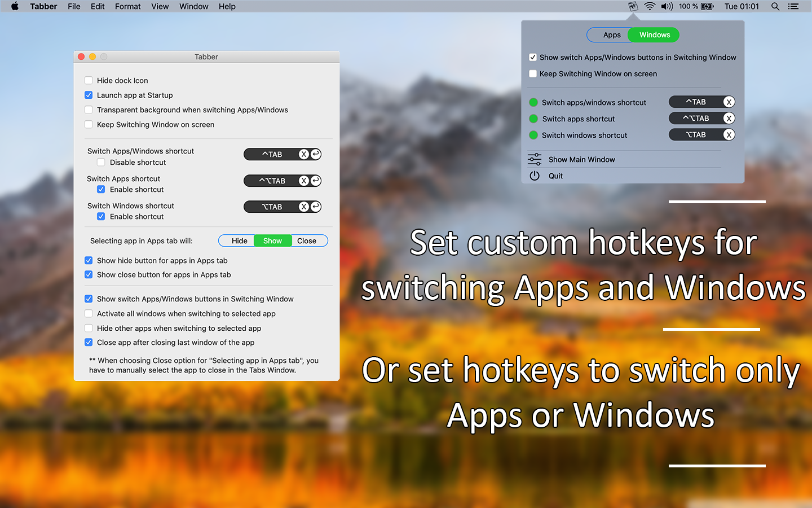Image resolution: width=812 pixels, height=508 pixels.
Task: Open the Window menu
Action: point(193,6)
